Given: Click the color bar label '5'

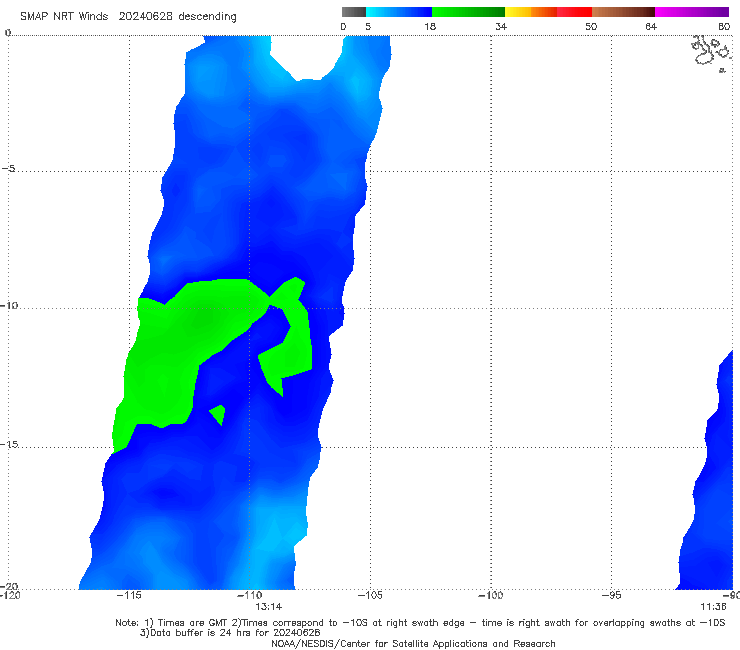Looking at the screenshot, I should [368, 26].
